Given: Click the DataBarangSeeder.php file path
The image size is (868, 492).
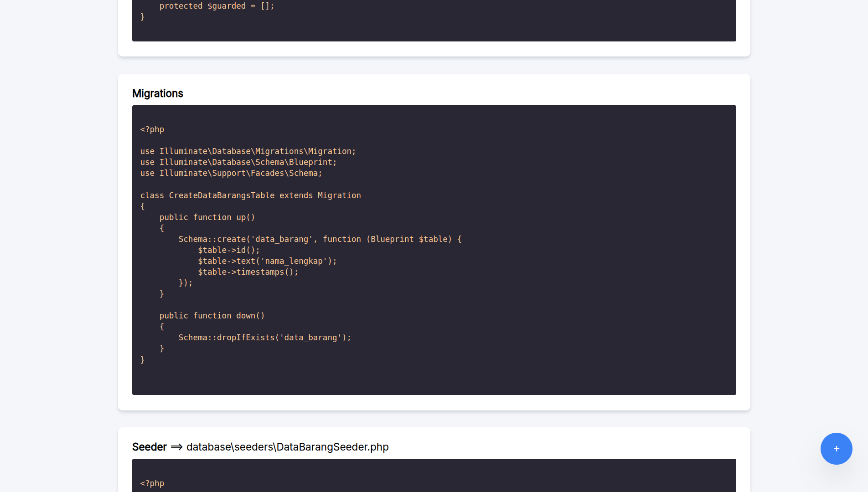Looking at the screenshot, I should pos(287,447).
